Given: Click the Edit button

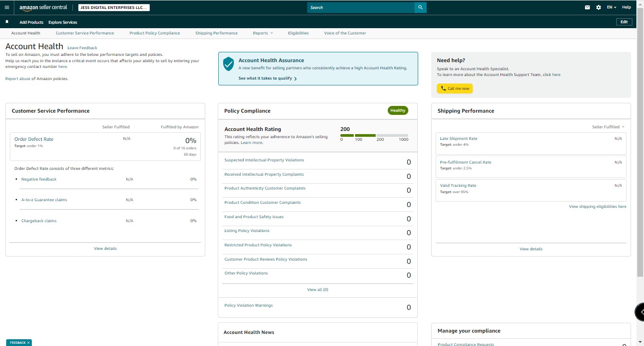Looking at the screenshot, I should (x=624, y=22).
